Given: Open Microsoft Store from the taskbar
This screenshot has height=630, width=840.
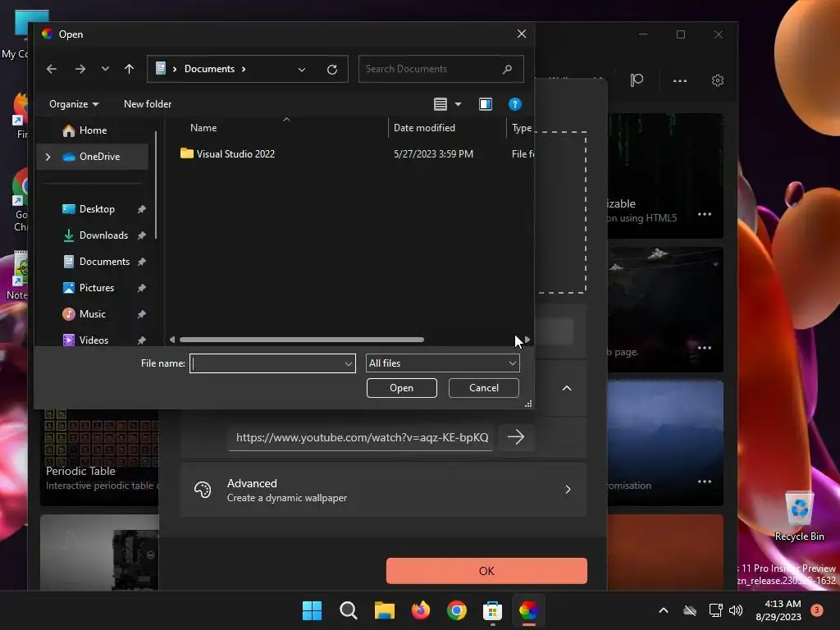Looking at the screenshot, I should click(x=492, y=610).
